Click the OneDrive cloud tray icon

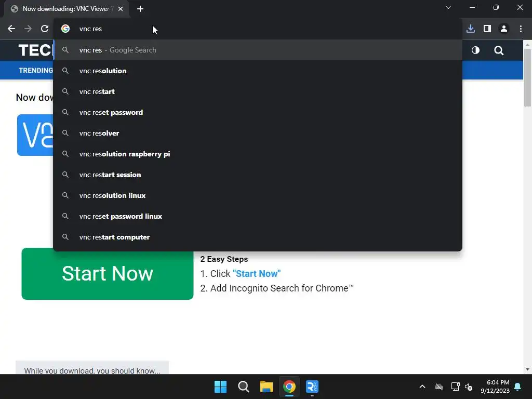[x=439, y=387]
